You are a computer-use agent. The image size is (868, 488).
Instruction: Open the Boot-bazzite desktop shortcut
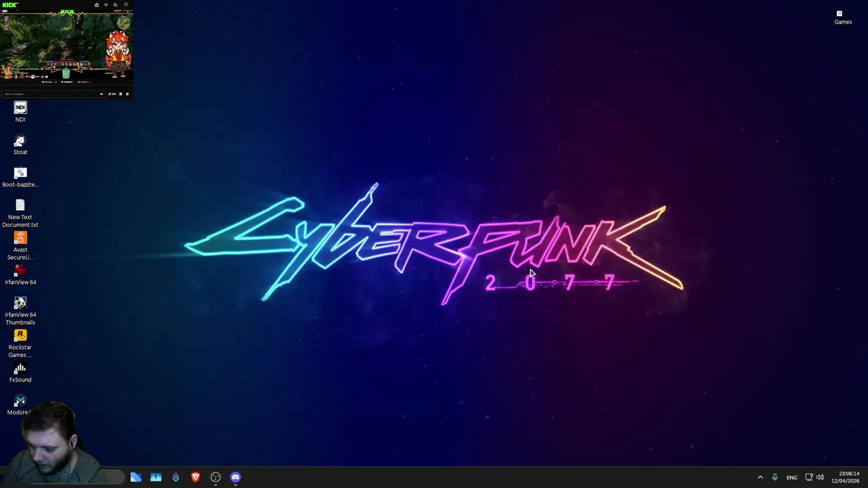click(20, 177)
